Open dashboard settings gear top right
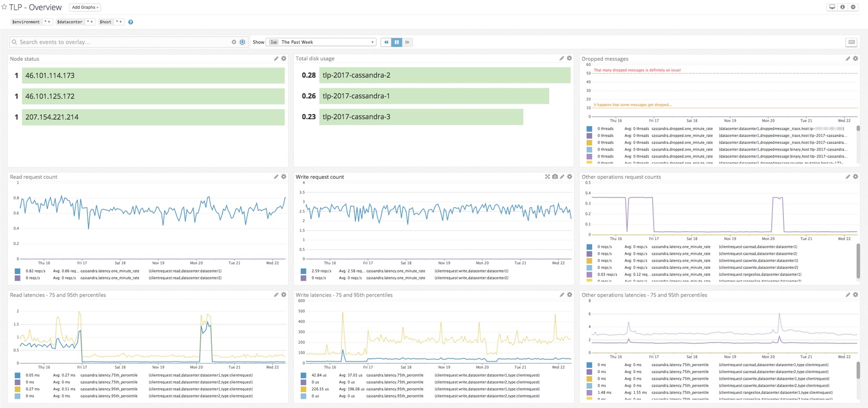The height and width of the screenshot is (408, 868). pyautogui.click(x=853, y=7)
